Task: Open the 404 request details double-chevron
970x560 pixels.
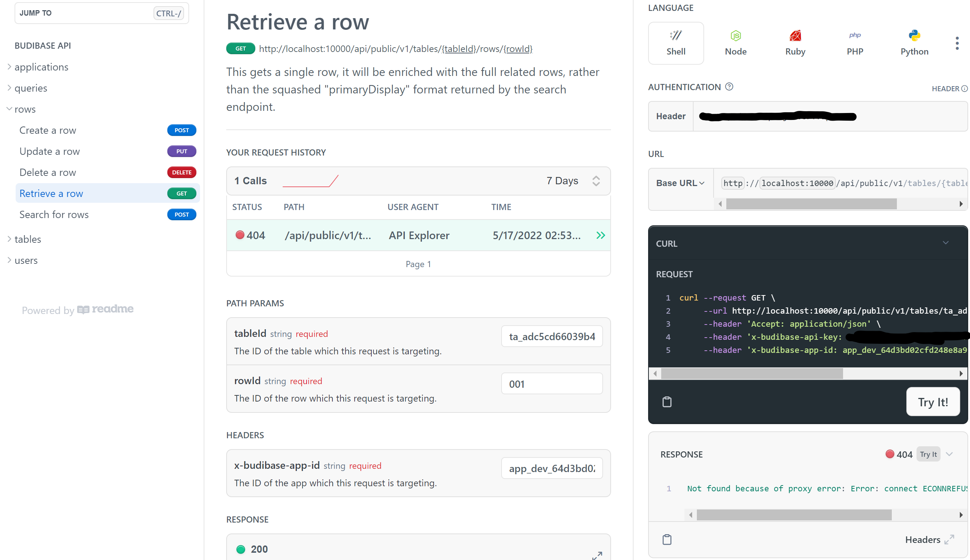Action: [600, 235]
